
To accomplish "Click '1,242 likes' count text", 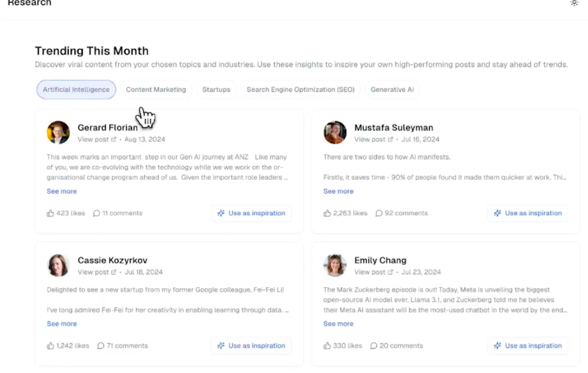I will point(73,346).
